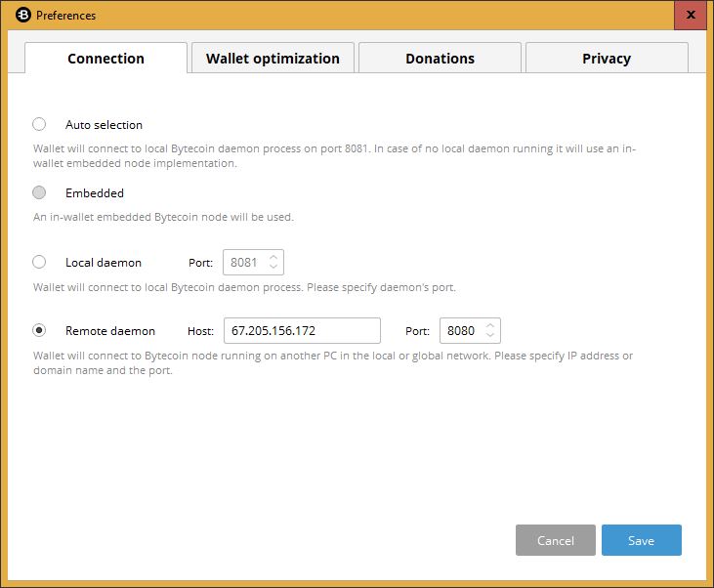Screen dimensions: 714x588
Task: Increase the Local daemon port with up arrow
Action: tap(273, 258)
